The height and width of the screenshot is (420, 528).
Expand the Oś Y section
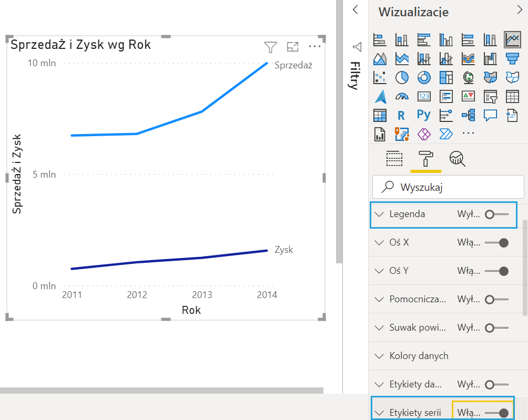(379, 271)
